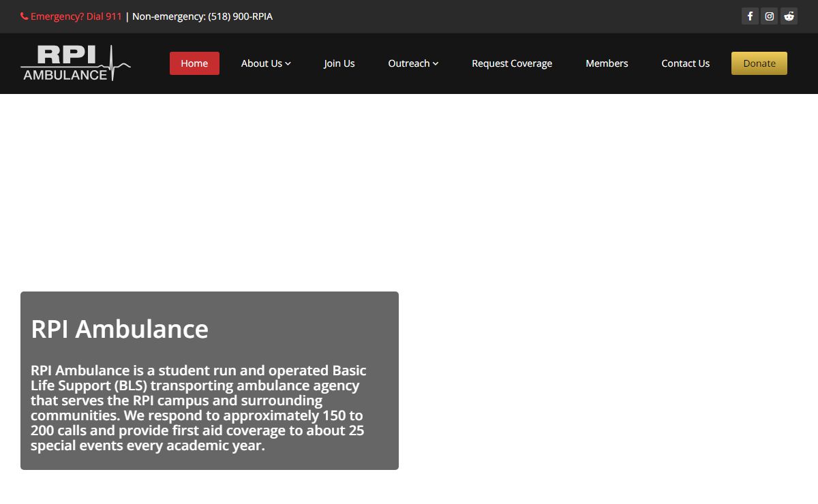The width and height of the screenshot is (818, 504).
Task: Open the Facebook social icon
Action: tap(750, 16)
